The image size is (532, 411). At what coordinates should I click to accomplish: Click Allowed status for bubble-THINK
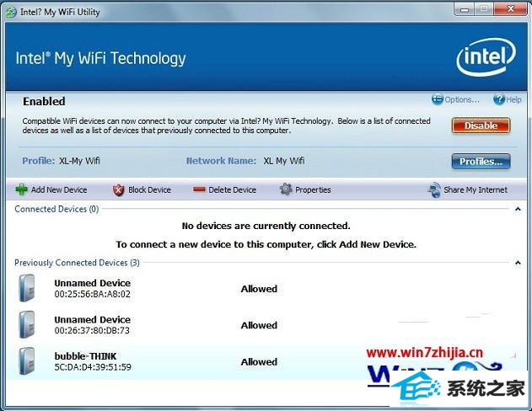coord(259,362)
